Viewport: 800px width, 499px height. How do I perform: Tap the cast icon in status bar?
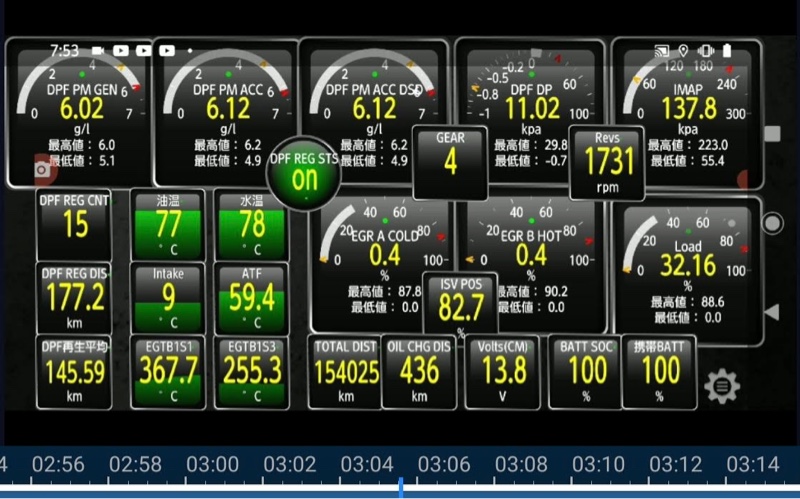(661, 51)
